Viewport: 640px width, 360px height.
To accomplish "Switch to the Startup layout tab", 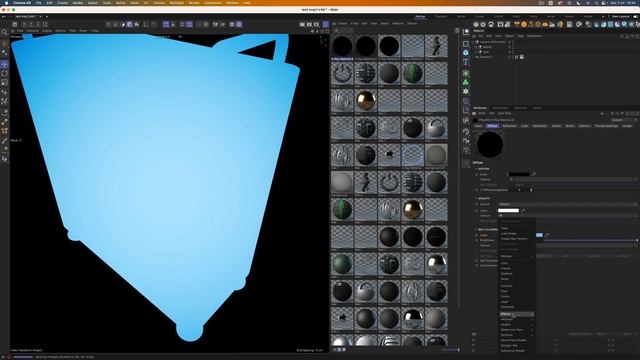I will [x=420, y=16].
